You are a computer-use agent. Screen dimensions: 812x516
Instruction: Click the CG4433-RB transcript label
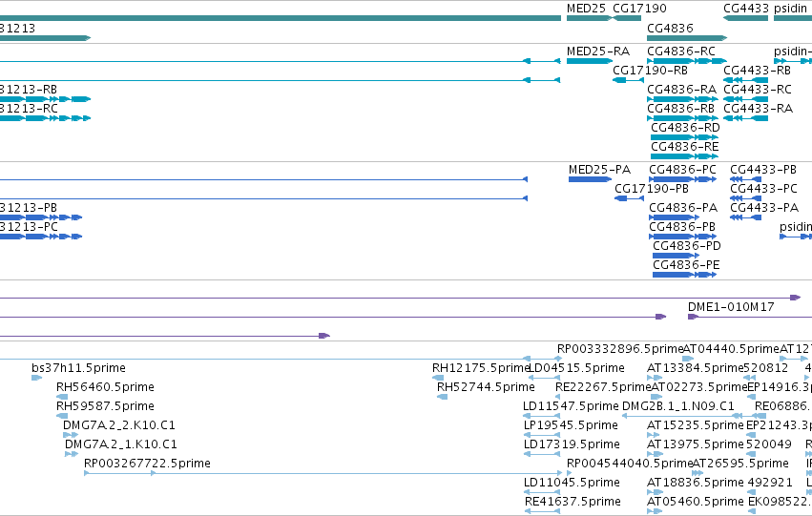click(x=757, y=71)
